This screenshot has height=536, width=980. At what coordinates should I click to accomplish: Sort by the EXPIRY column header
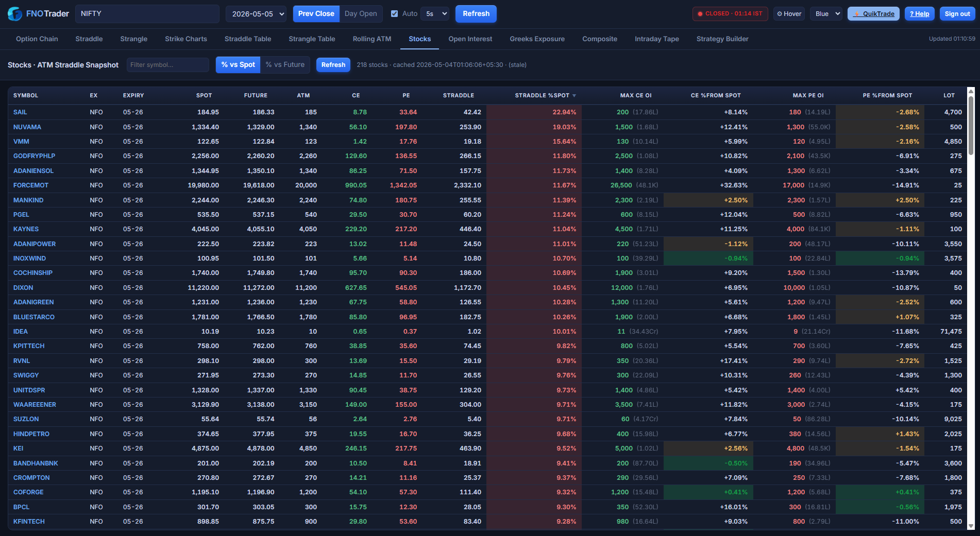(133, 96)
